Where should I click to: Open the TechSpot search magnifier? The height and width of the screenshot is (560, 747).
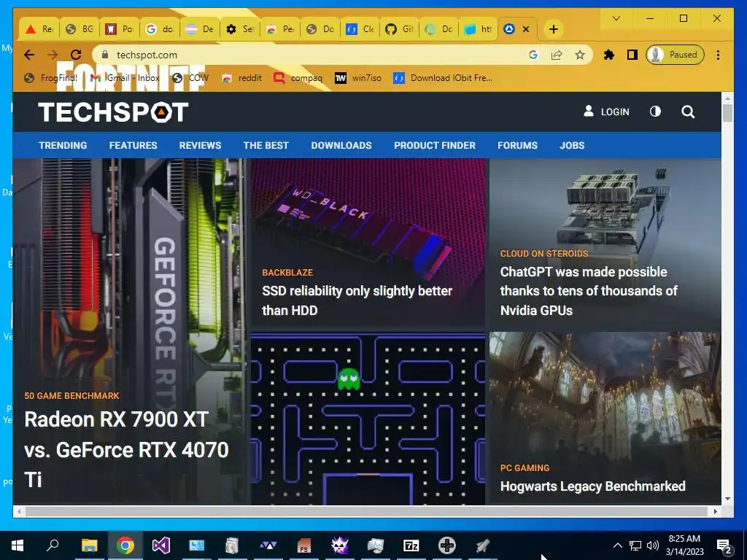pyautogui.click(x=688, y=112)
